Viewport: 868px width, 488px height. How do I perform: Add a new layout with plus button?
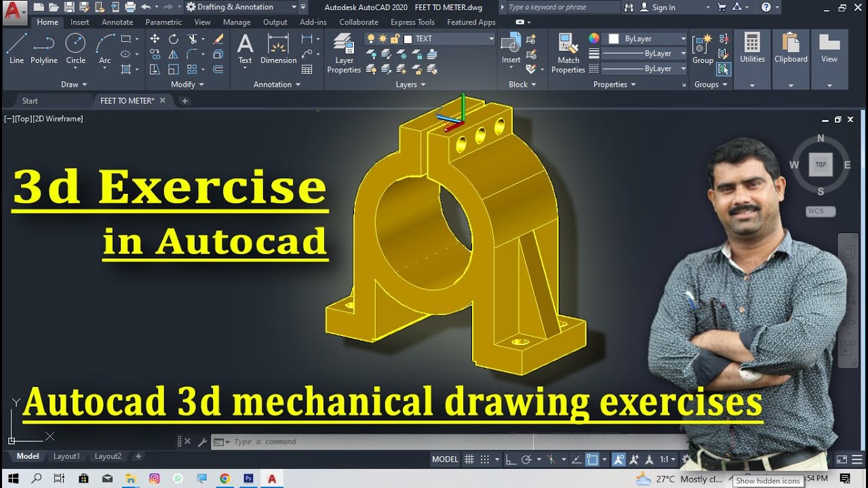[x=138, y=456]
